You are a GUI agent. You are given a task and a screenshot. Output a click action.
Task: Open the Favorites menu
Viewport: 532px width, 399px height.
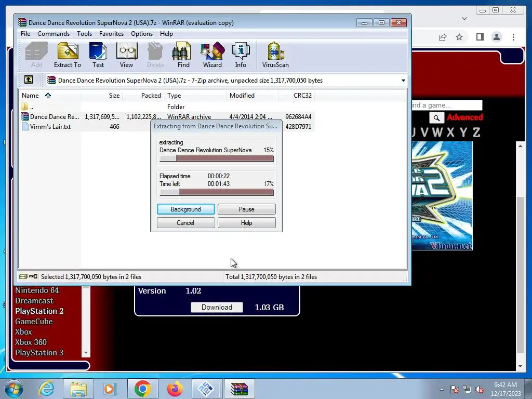[x=111, y=34]
